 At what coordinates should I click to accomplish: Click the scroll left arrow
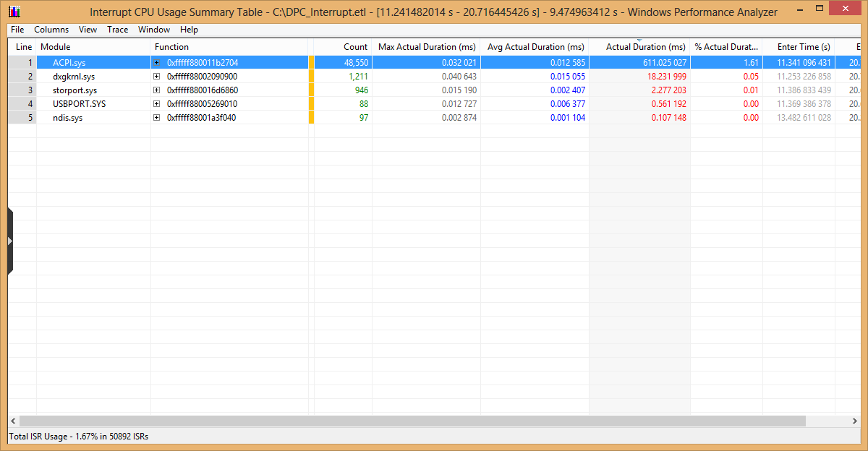click(x=13, y=421)
